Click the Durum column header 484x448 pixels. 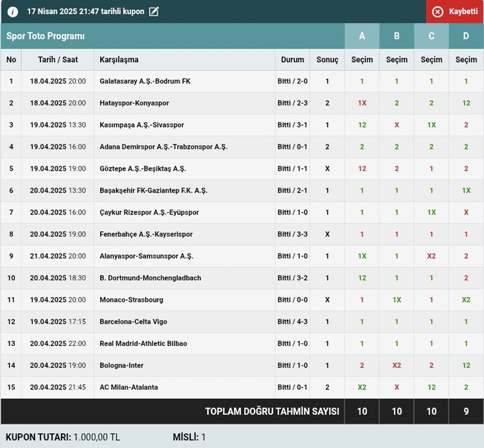coord(292,60)
